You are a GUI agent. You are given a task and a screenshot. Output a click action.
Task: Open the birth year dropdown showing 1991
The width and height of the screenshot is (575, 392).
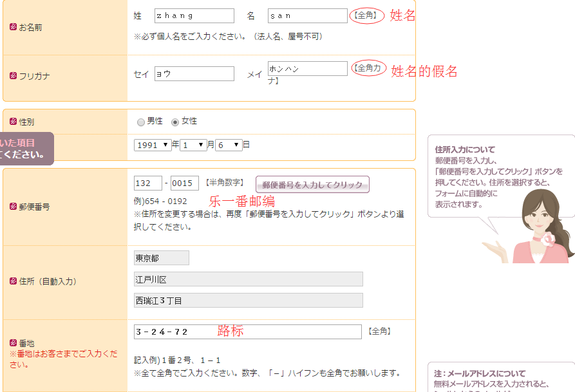coord(152,145)
